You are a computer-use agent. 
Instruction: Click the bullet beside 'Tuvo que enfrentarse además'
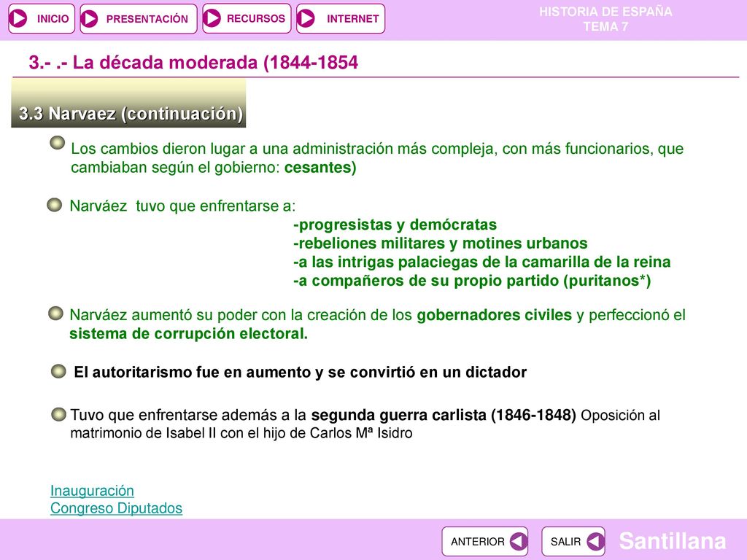pos(58,414)
